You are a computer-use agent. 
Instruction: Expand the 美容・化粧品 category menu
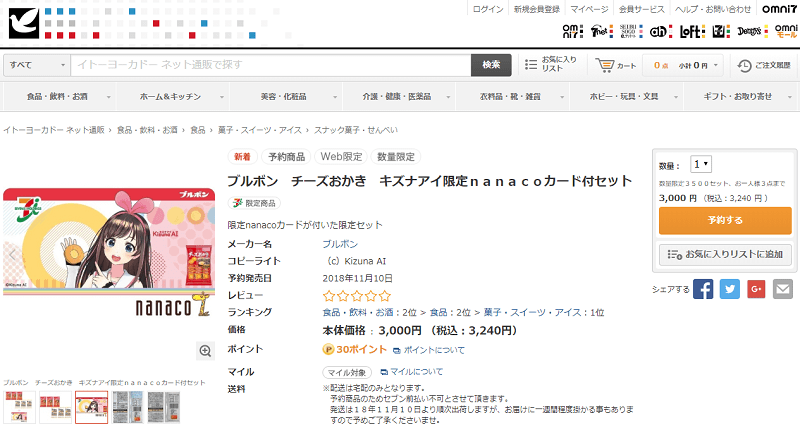[287, 96]
